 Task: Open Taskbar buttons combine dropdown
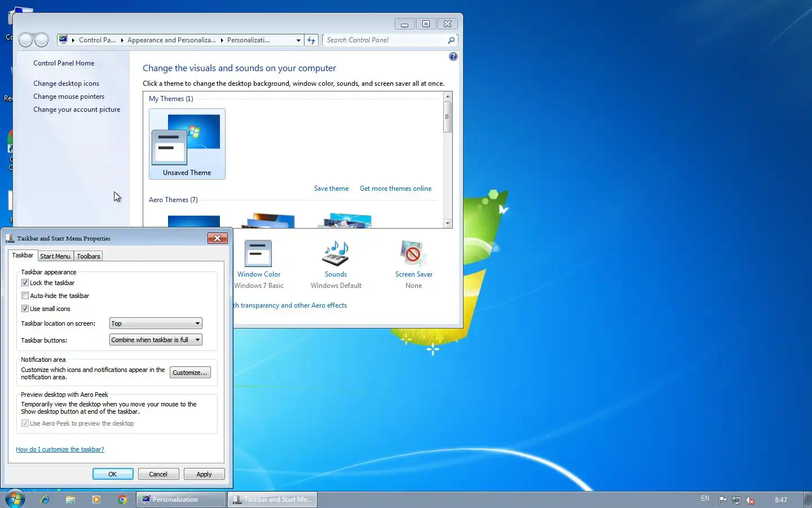point(156,340)
